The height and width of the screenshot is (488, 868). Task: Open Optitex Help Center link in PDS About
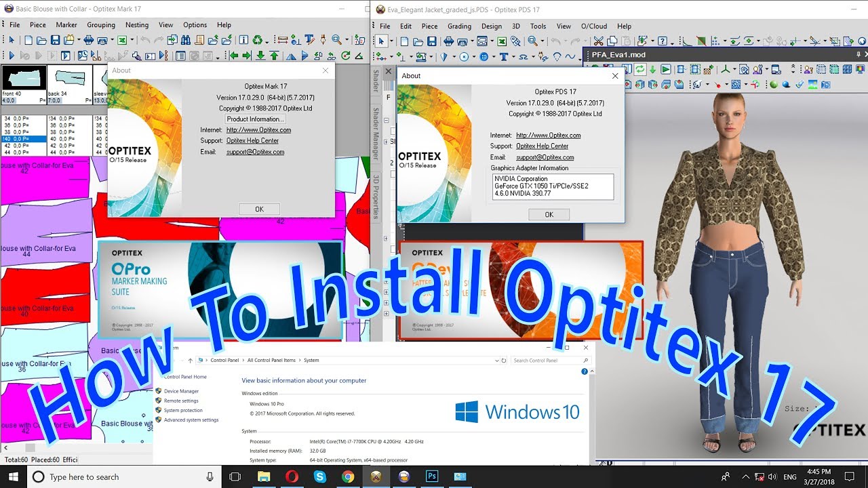click(542, 146)
